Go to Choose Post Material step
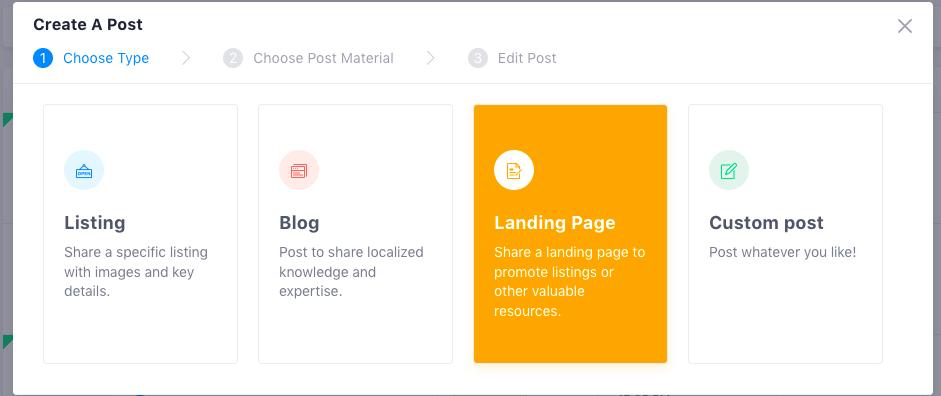The width and height of the screenshot is (941, 396). pos(323,58)
